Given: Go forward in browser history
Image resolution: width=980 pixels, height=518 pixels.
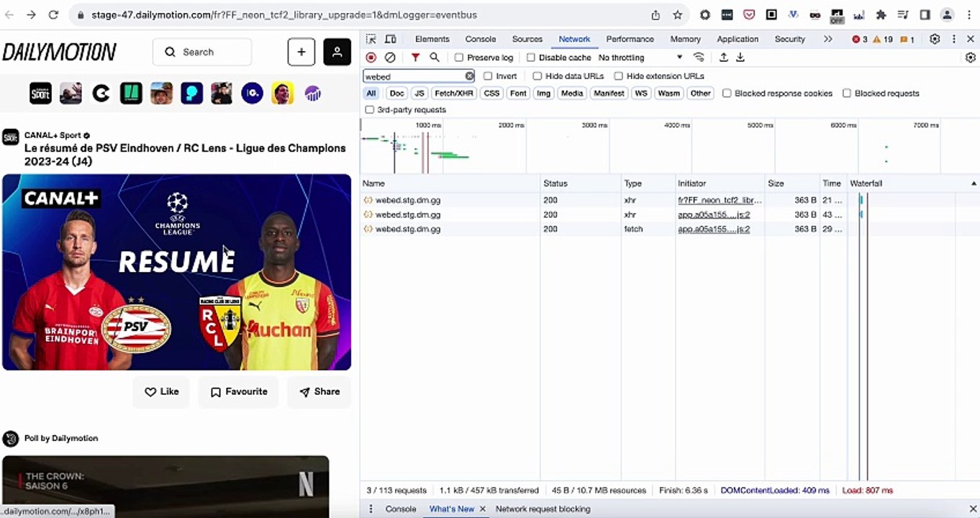Looking at the screenshot, I should (32, 14).
